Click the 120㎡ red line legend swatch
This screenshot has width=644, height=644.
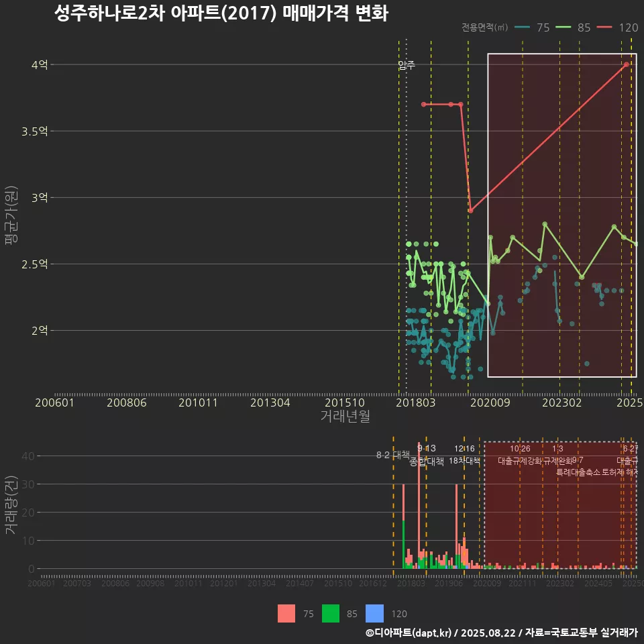(x=604, y=28)
